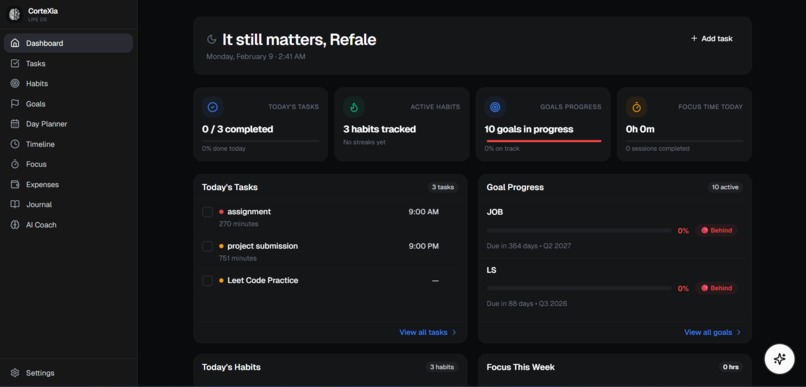The width and height of the screenshot is (806, 387).
Task: Click the Tasks checkmark icon in sidebar
Action: click(x=15, y=63)
